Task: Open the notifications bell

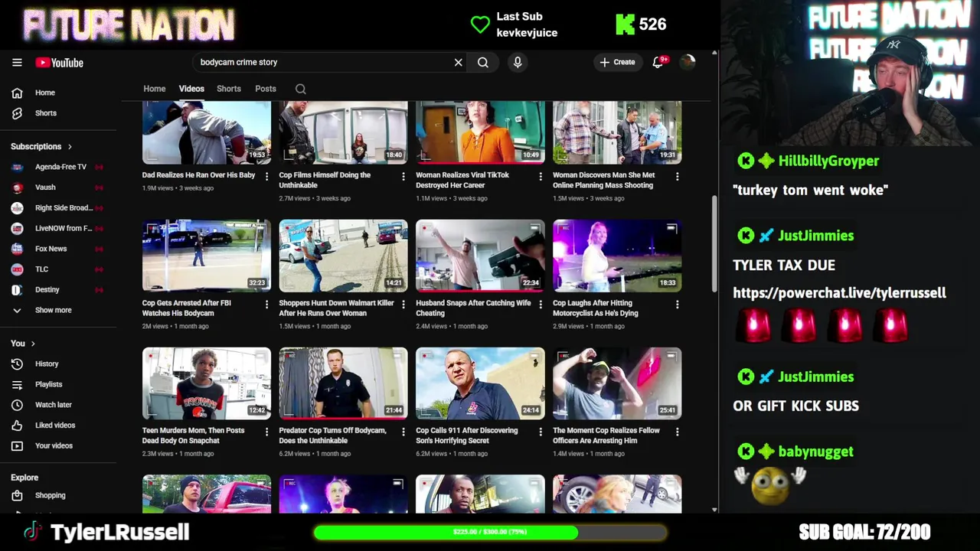Action: [x=658, y=63]
